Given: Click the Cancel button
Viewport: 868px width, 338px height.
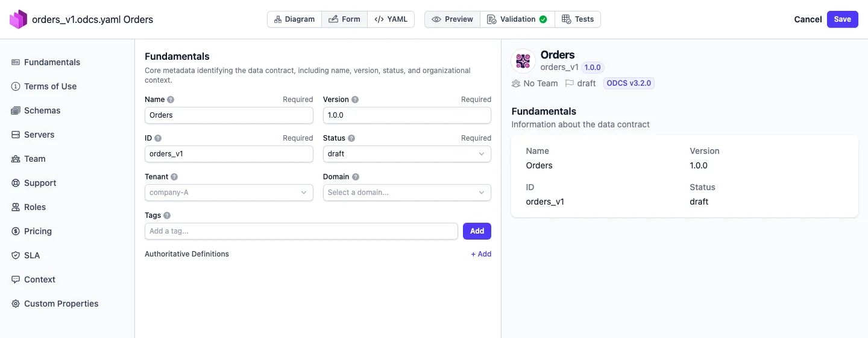Looking at the screenshot, I should click(x=808, y=19).
